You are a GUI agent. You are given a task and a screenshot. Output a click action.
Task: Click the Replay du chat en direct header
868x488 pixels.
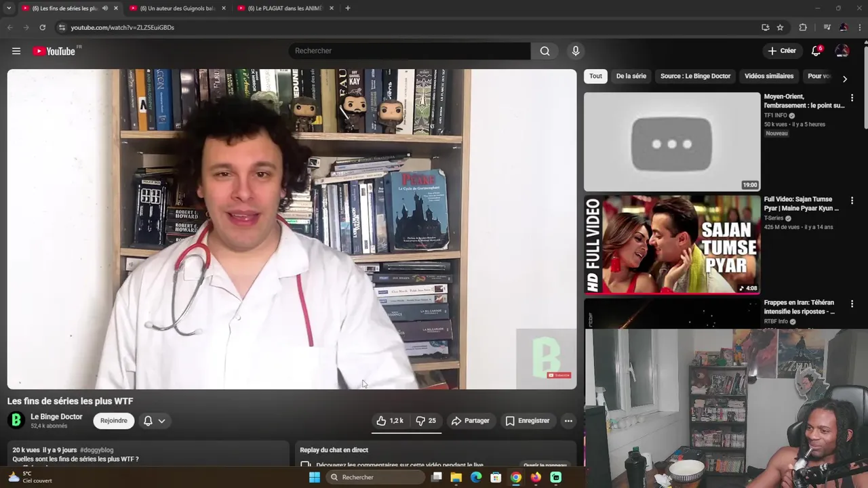click(334, 450)
